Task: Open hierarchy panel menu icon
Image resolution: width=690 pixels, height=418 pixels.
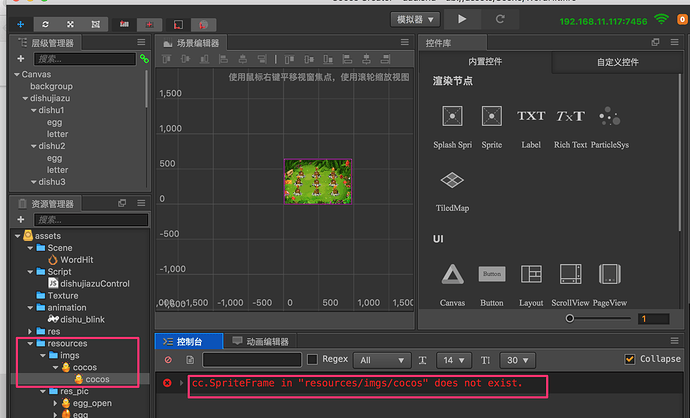Action: (x=141, y=42)
